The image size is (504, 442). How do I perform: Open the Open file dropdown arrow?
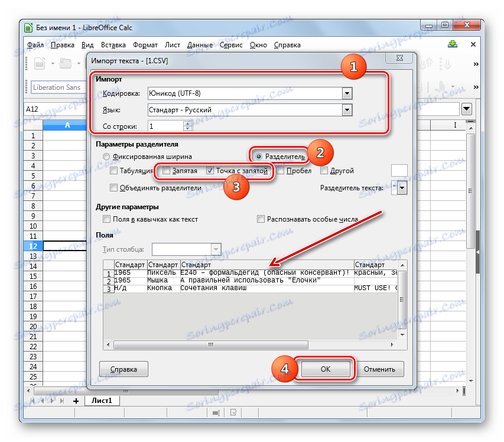click(79, 64)
